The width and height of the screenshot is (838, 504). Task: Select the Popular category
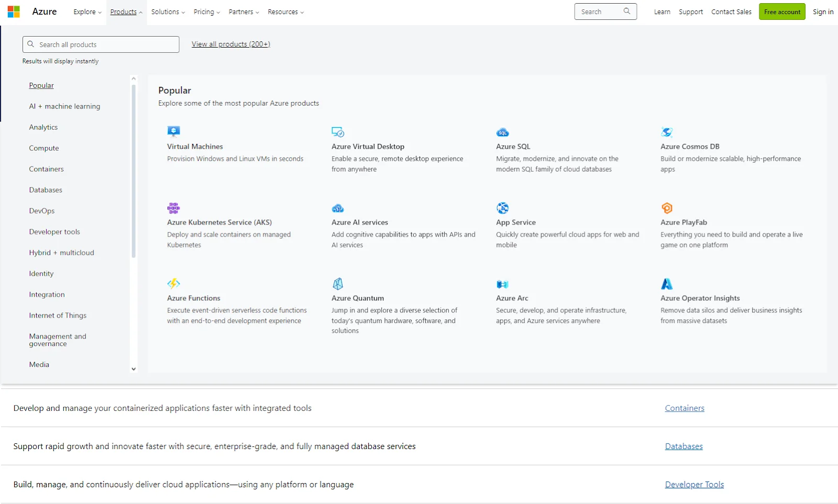(x=41, y=85)
